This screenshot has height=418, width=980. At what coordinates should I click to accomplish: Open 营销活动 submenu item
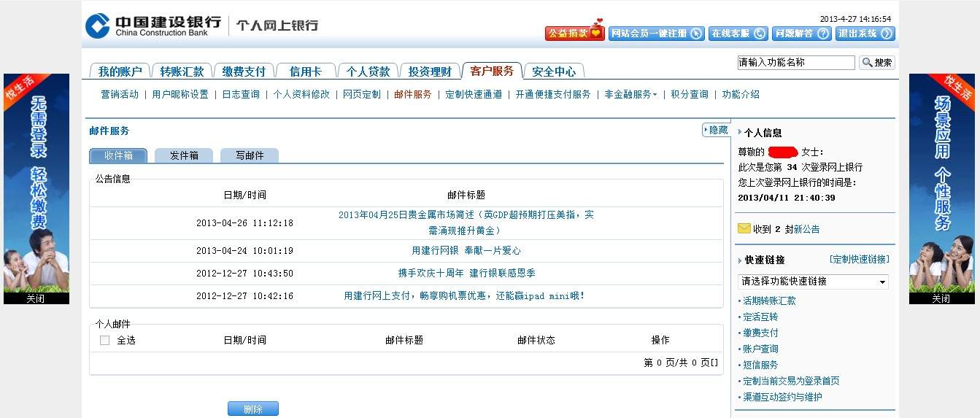coord(120,94)
